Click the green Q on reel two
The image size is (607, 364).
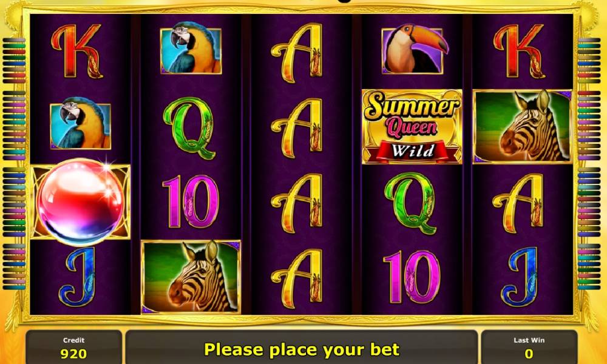[189, 127]
